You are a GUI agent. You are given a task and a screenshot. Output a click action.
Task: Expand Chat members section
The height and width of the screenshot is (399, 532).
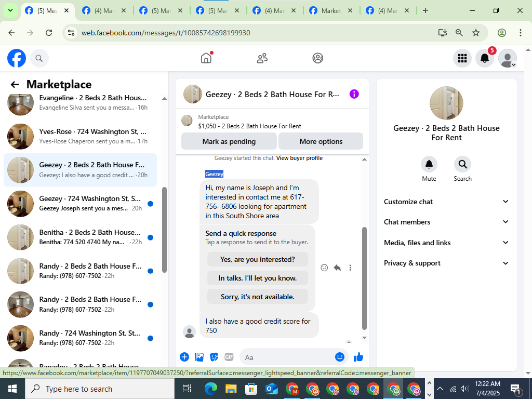coord(446,222)
